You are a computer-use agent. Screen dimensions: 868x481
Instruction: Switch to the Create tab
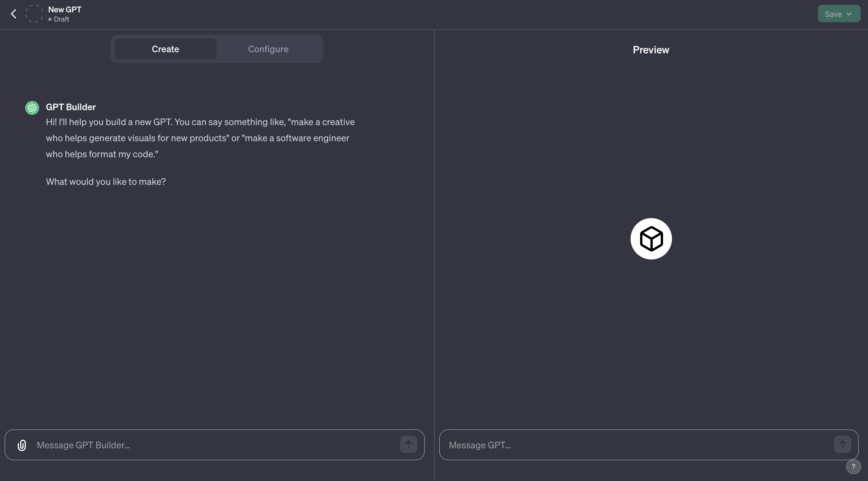coord(165,49)
